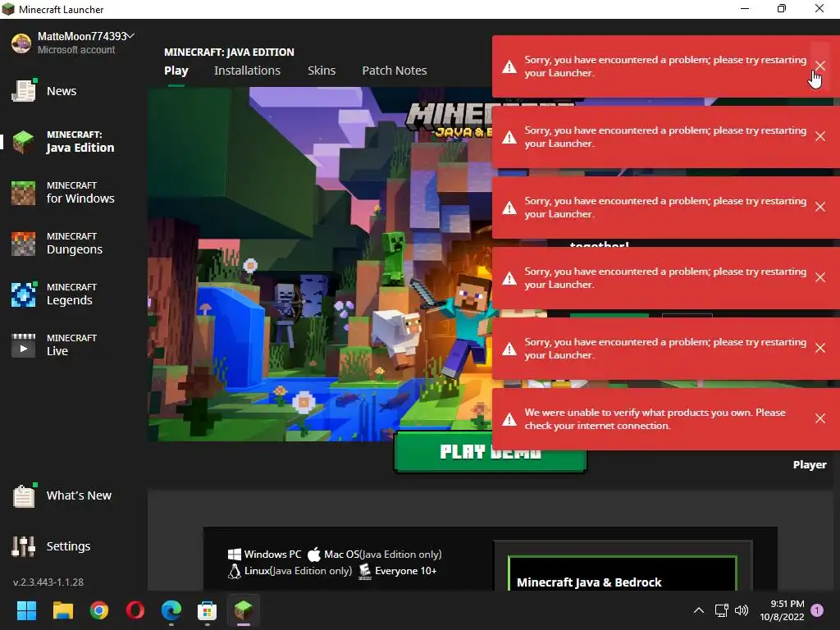The image size is (840, 630).
Task: Switch to the Patch Notes tab
Action: [x=395, y=71]
